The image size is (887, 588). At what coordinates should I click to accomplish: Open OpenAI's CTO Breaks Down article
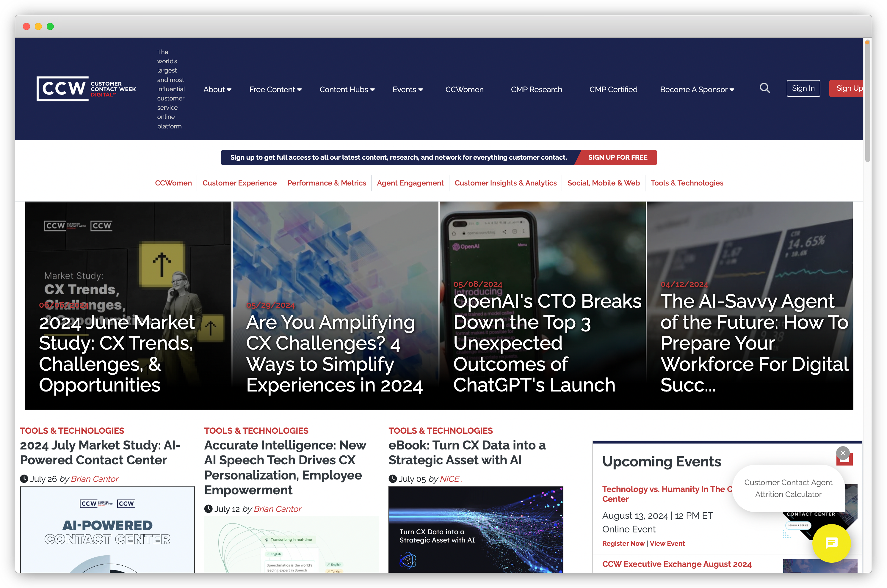coord(547,343)
